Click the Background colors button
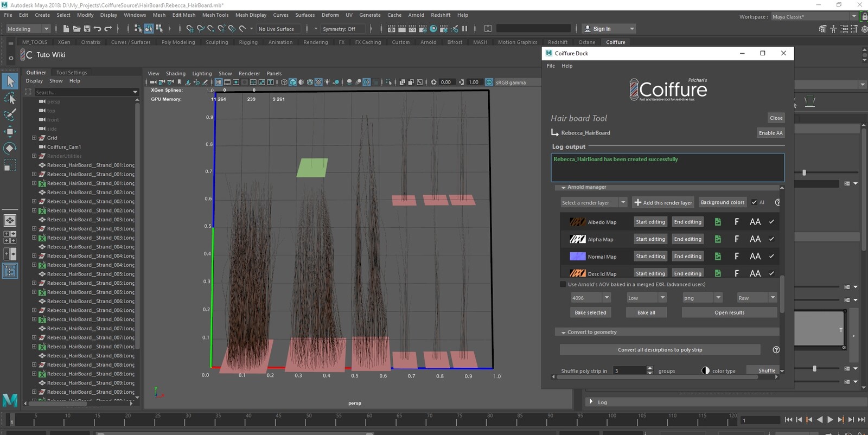Viewport: 868px width, 435px height. point(723,202)
